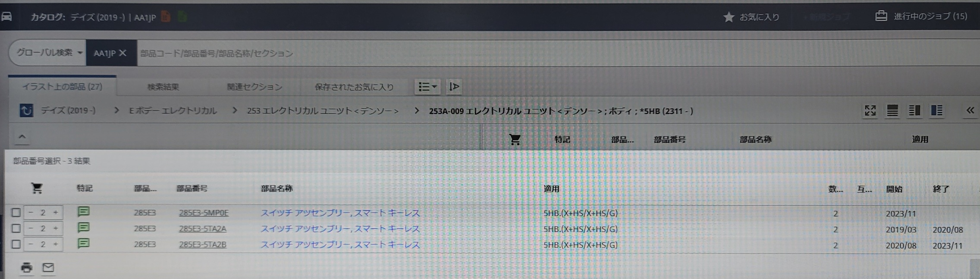Viewport: 980px width, 279px height.
Task: Open note icon for 285E3-5TA2B
Action: click(84, 243)
